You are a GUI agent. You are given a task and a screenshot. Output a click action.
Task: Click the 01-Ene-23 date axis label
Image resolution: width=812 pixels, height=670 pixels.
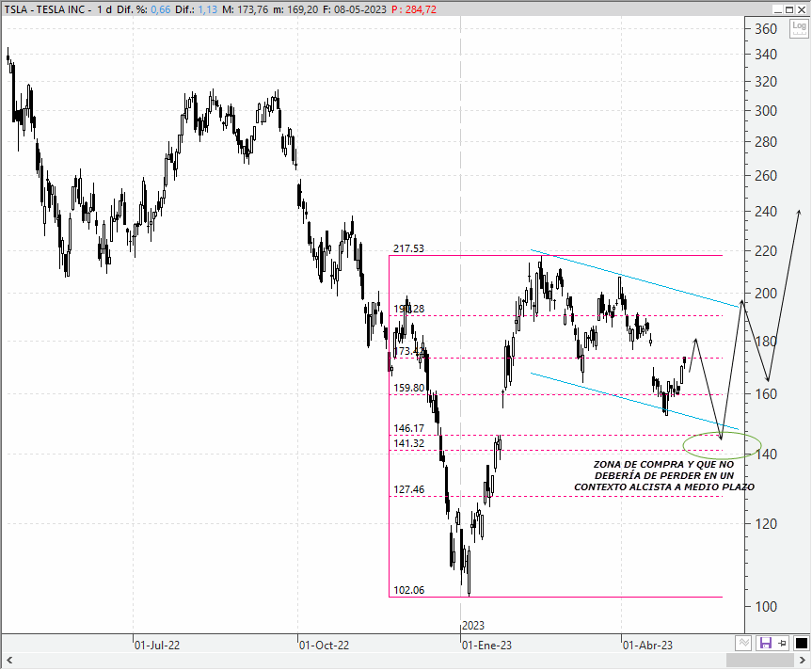coord(486,646)
